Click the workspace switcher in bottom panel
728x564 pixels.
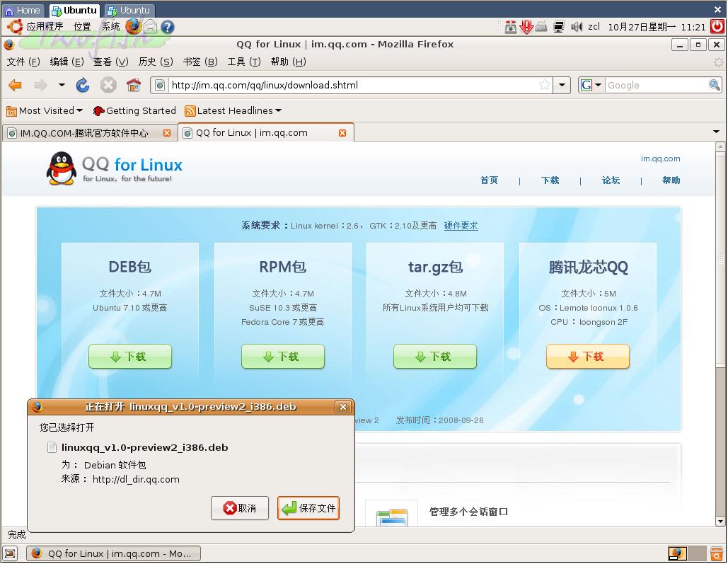point(687,553)
